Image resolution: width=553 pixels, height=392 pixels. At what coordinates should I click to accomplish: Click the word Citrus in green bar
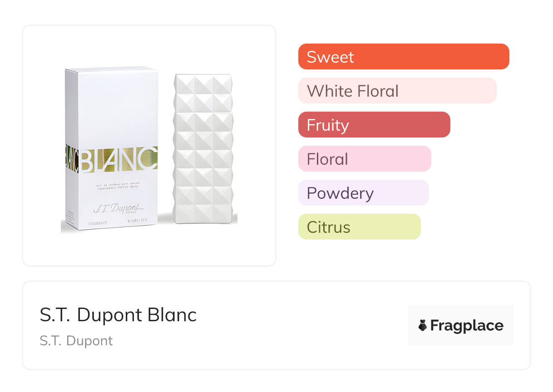click(328, 227)
